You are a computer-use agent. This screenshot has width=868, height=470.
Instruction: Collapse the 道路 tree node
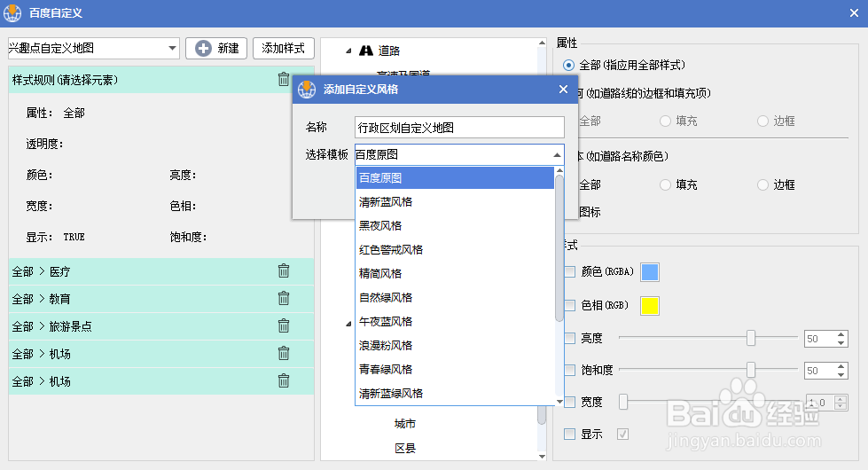click(x=348, y=51)
